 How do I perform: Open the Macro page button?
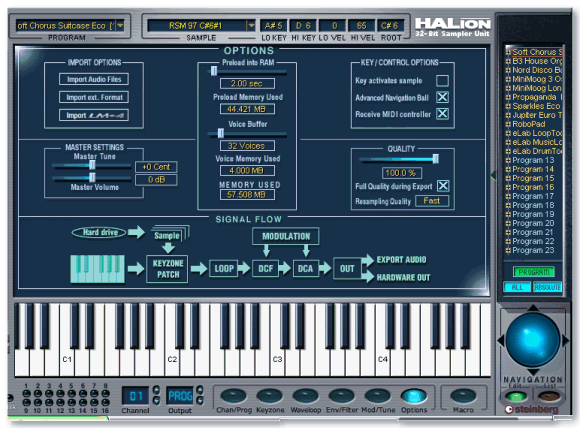tap(463, 396)
